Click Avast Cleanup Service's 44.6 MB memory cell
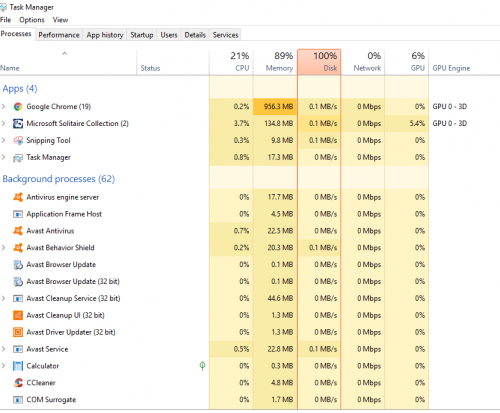The width and height of the screenshot is (500, 413). tap(275, 298)
